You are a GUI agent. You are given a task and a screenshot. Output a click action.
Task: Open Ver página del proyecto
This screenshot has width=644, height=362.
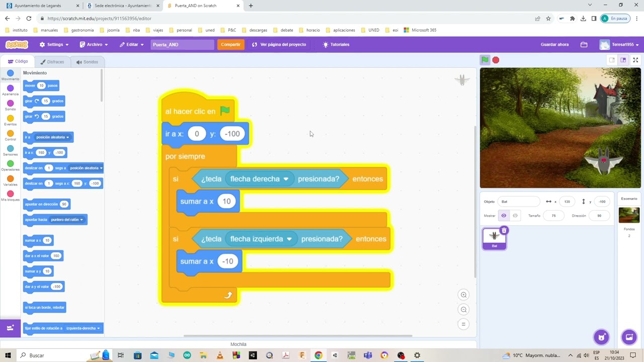tap(279, 44)
